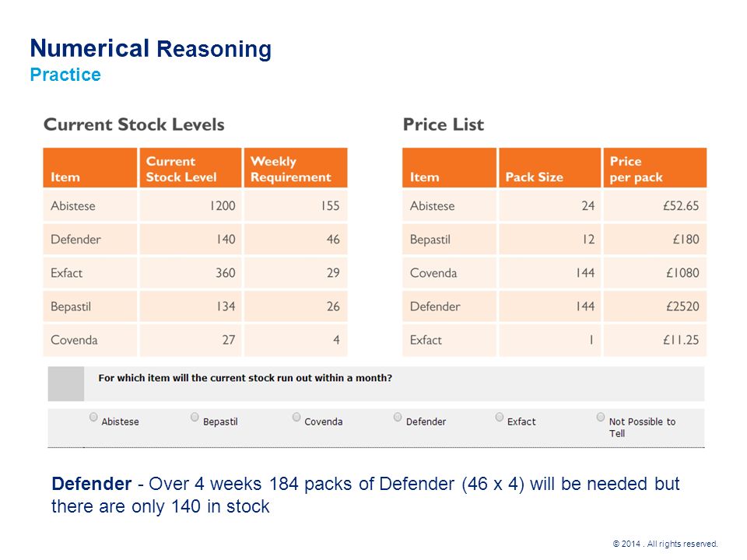Select the Exfact radio option
Screen dimensions: 747x560
click(x=500, y=417)
